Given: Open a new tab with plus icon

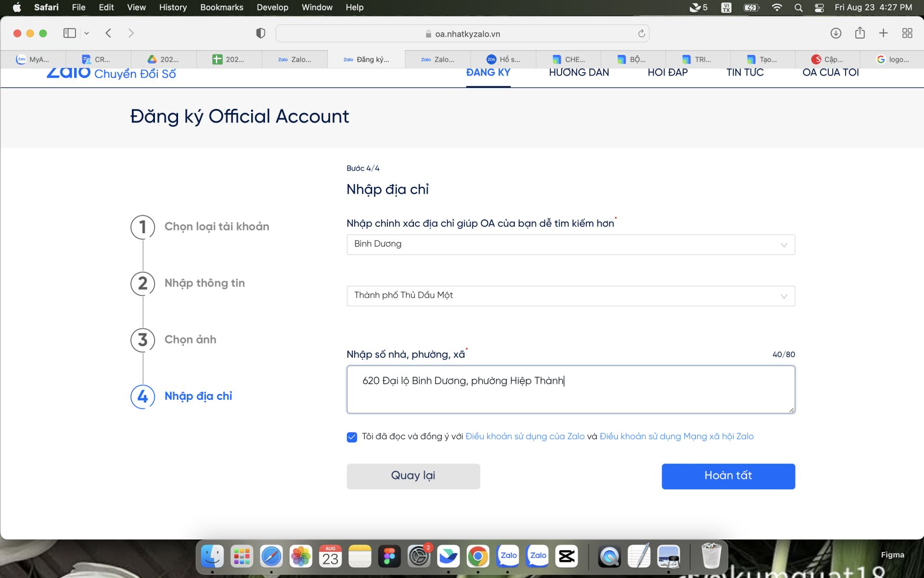Looking at the screenshot, I should pos(883,33).
